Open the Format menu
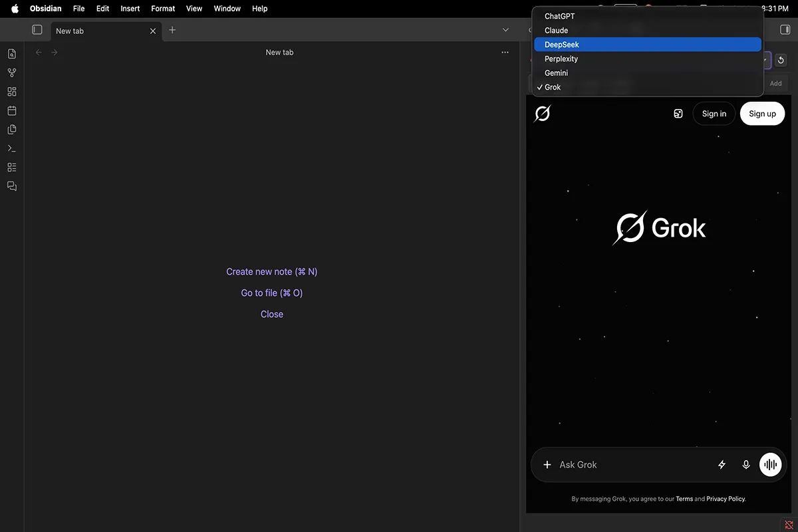Screen dimensions: 798x532 click(163, 9)
